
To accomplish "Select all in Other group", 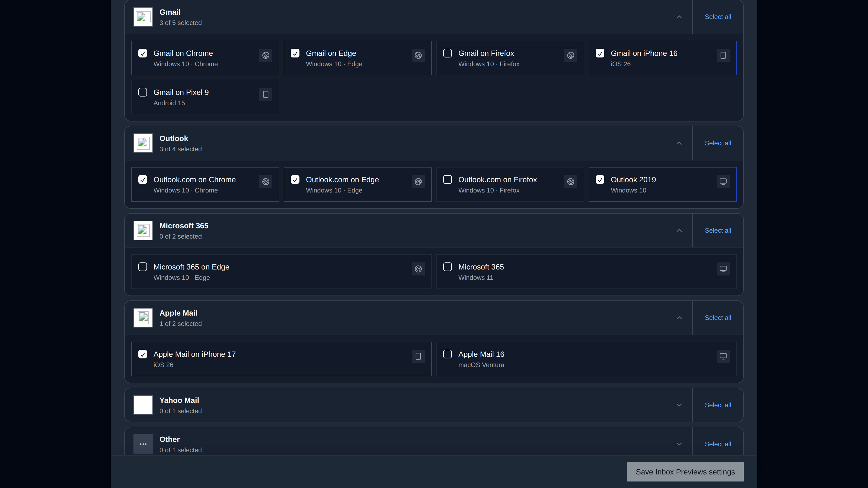I will [718, 444].
